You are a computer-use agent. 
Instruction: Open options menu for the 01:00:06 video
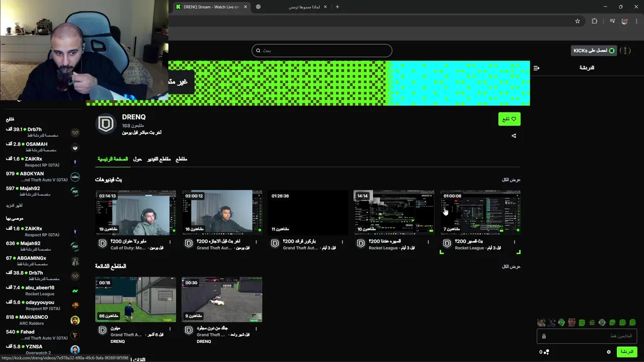515,242
